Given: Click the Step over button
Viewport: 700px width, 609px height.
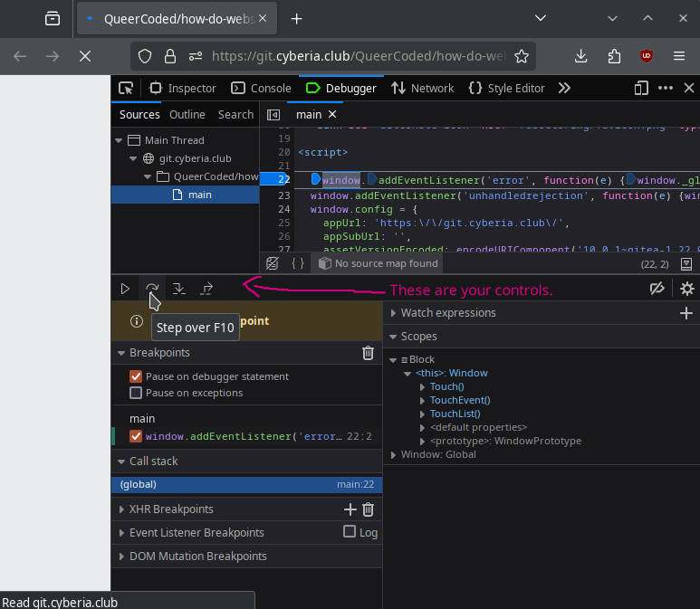Looking at the screenshot, I should pos(152,289).
